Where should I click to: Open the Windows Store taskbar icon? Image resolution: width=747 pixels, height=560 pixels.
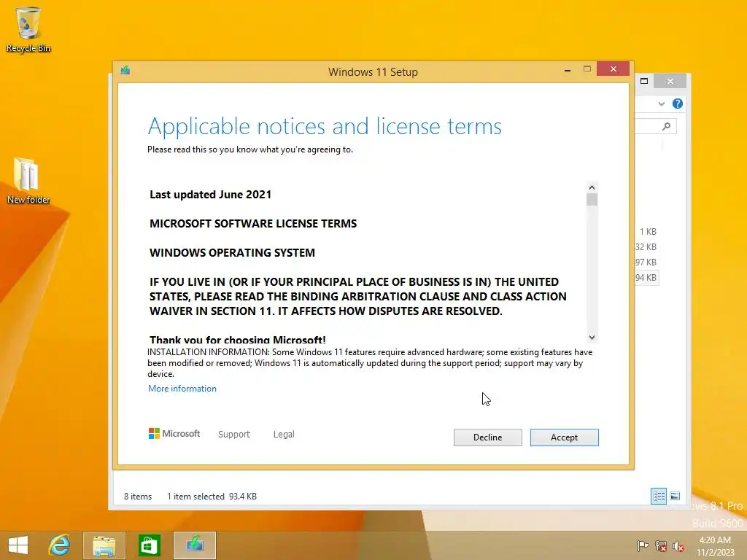point(149,545)
